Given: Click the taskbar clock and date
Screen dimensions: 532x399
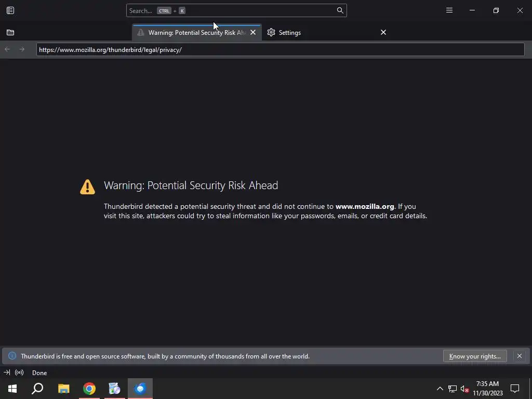Looking at the screenshot, I should point(487,389).
